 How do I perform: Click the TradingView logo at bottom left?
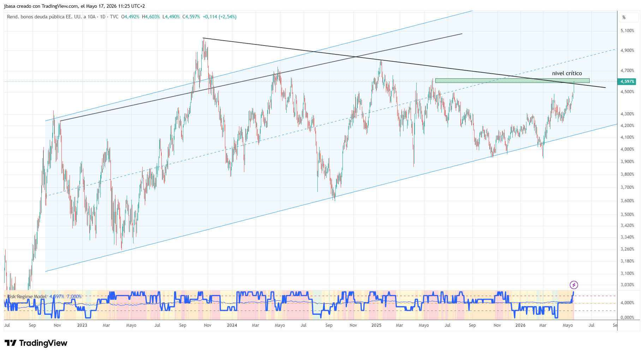click(36, 343)
